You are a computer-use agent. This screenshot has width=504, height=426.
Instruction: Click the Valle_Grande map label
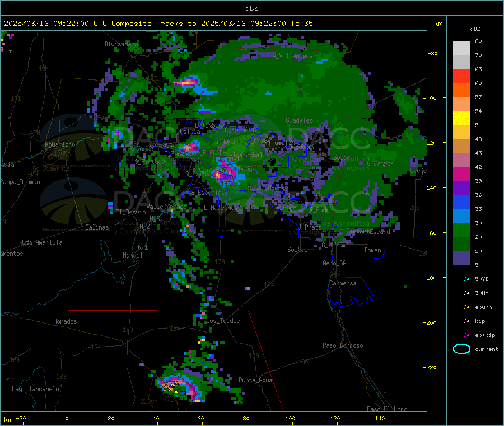(x=166, y=207)
